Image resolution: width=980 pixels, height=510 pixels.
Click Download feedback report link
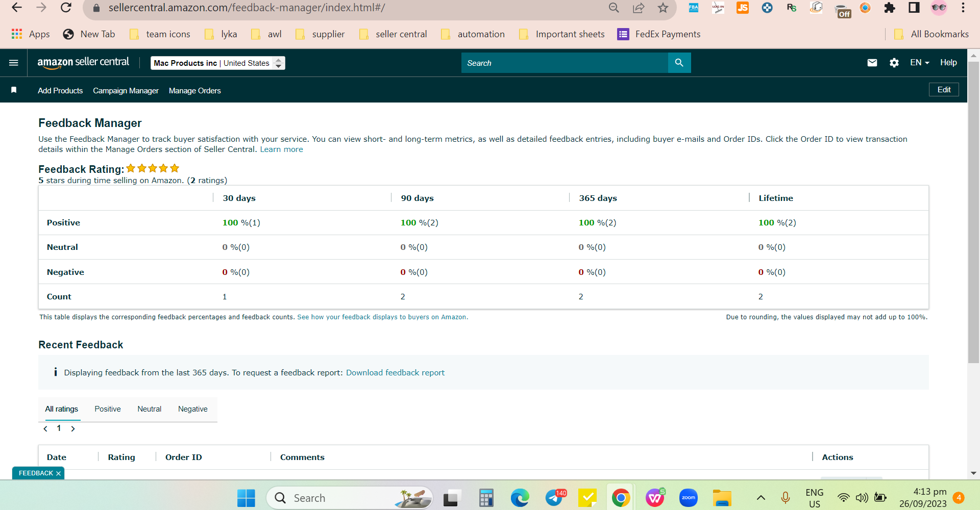[395, 373]
